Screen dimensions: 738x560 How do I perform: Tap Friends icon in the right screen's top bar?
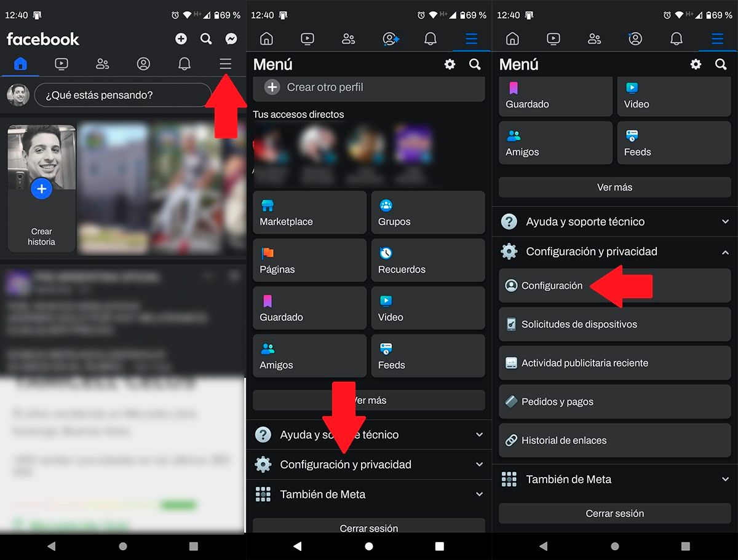click(x=595, y=39)
